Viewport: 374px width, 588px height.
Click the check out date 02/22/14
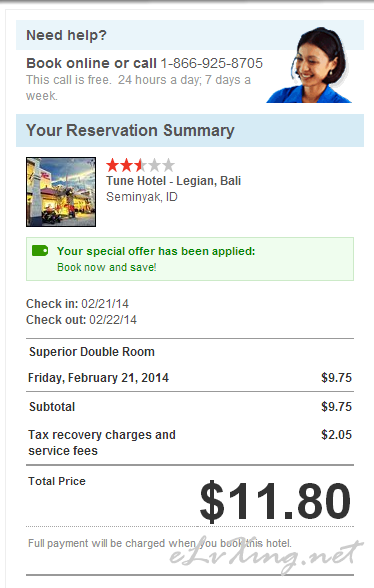[x=113, y=320]
